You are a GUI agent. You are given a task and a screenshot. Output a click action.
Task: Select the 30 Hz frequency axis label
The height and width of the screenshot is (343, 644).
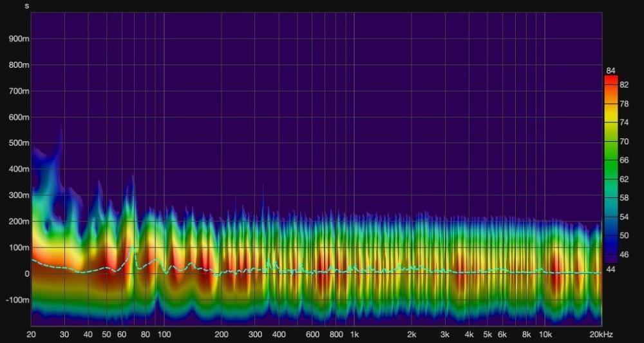64,335
